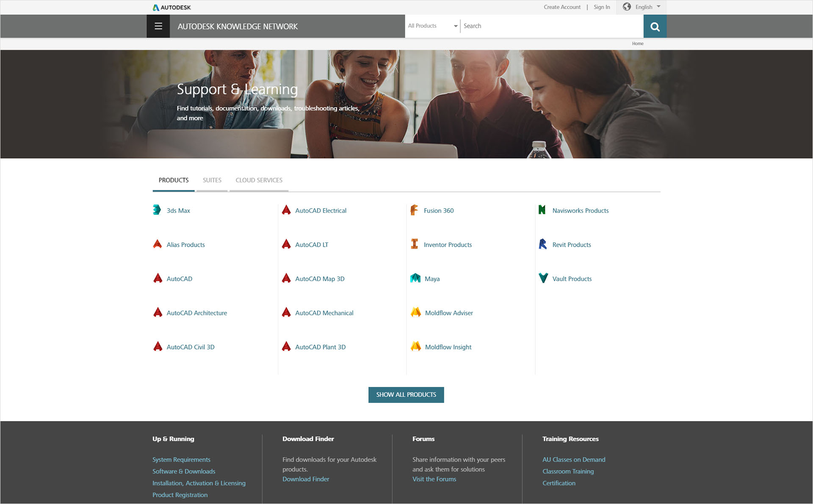Click the Software & Downloads link
Screen dimensions: 813x504
[x=184, y=471]
